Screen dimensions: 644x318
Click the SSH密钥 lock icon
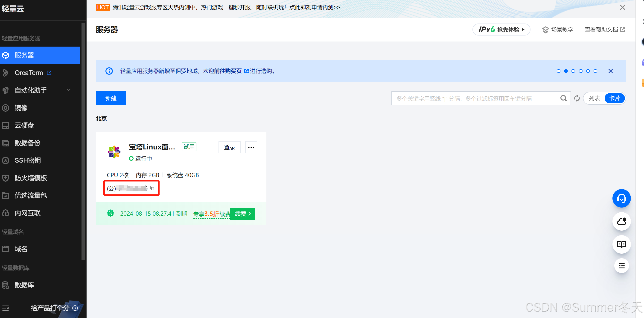[6, 160]
